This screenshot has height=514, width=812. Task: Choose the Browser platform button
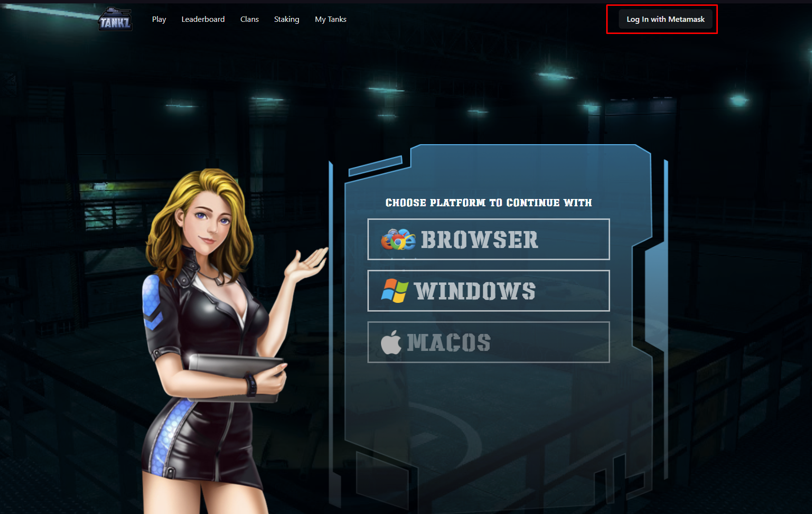tap(488, 239)
